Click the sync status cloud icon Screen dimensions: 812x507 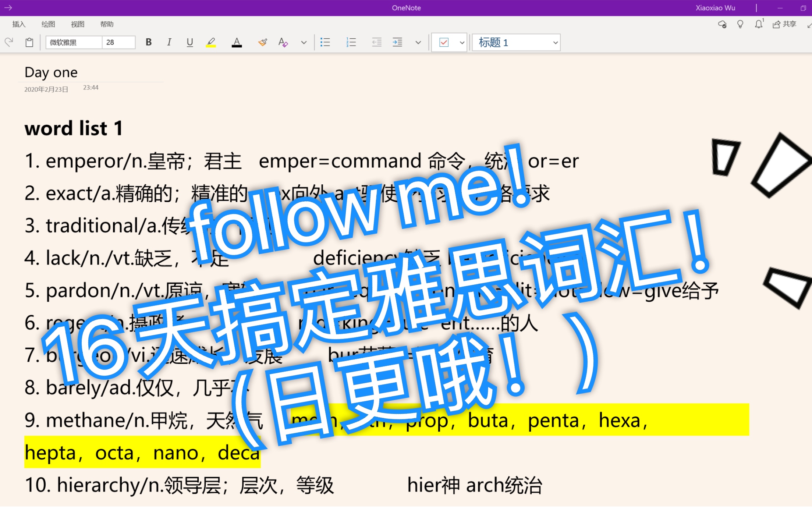coord(722,24)
